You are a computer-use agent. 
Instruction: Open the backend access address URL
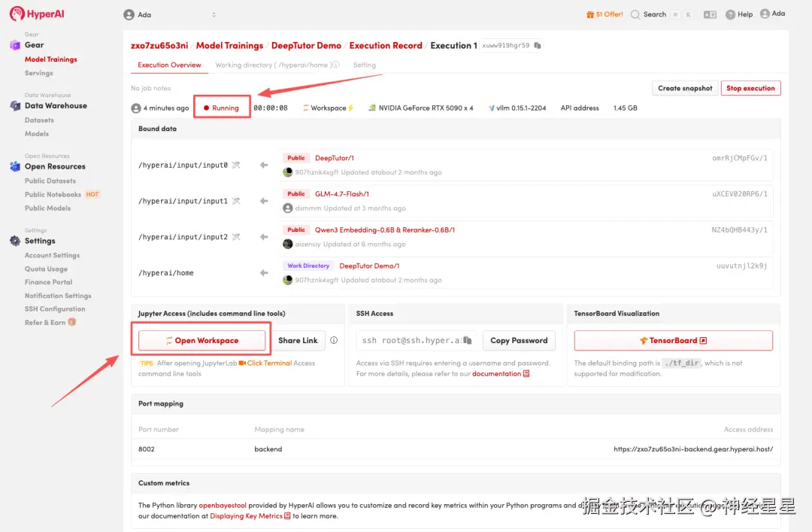coord(693,449)
